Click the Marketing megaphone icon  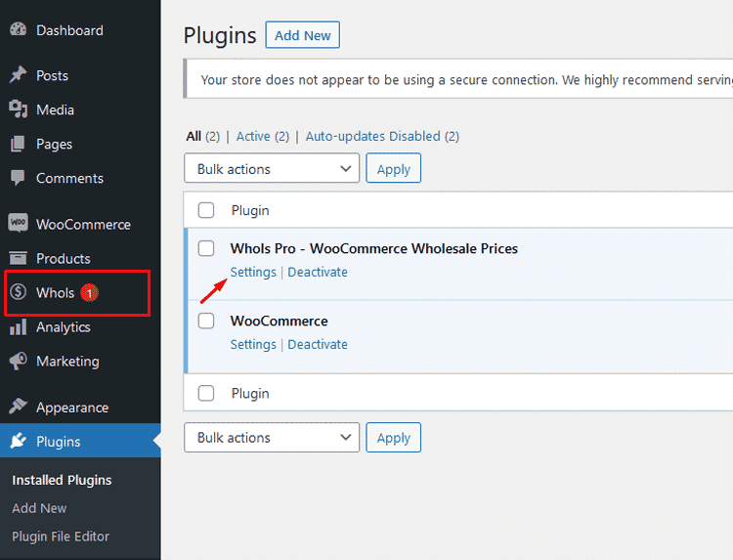click(x=19, y=361)
